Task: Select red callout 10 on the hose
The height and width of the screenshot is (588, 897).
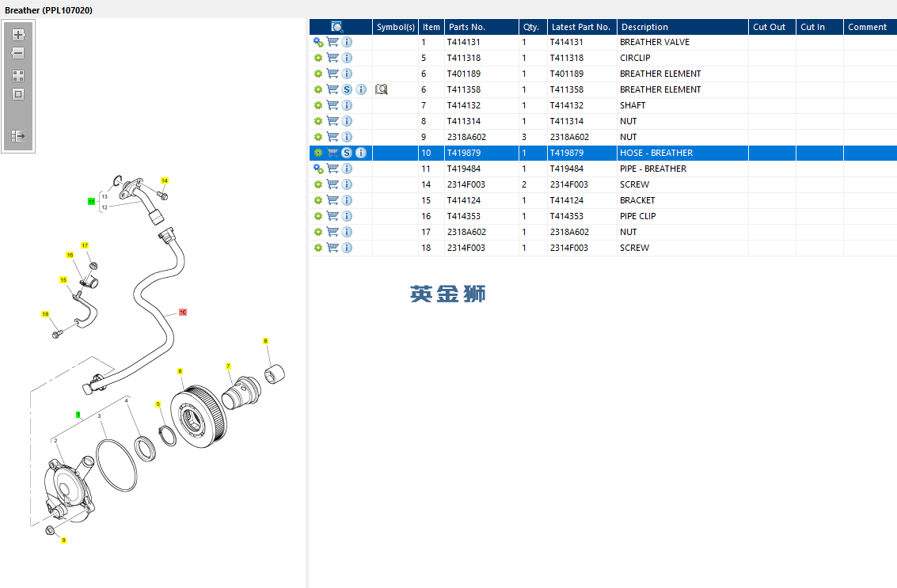Action: [x=183, y=313]
